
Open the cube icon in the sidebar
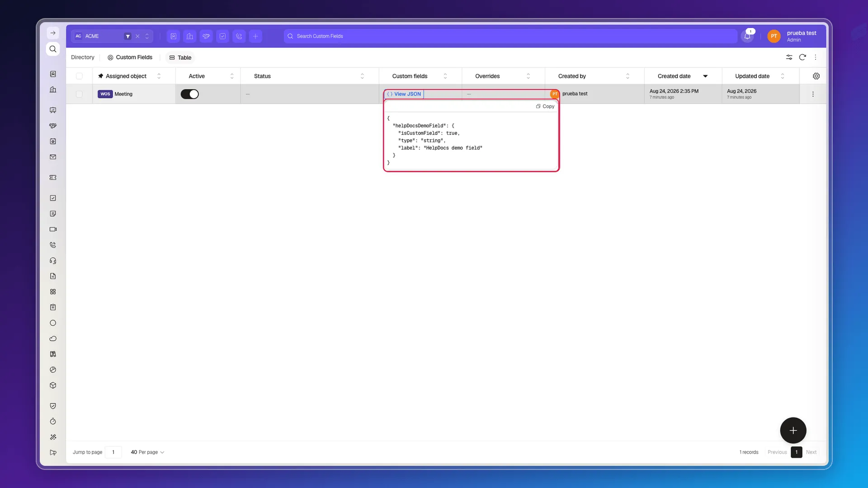tap(53, 385)
